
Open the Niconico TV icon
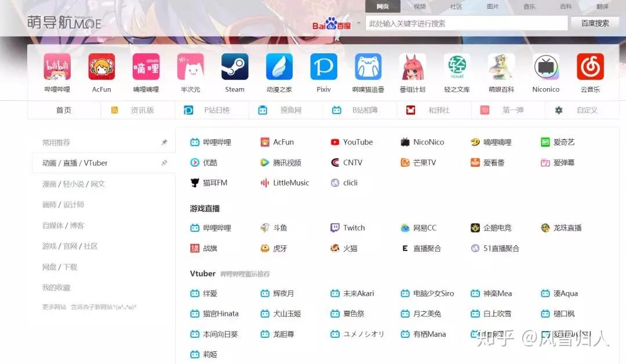pos(546,67)
